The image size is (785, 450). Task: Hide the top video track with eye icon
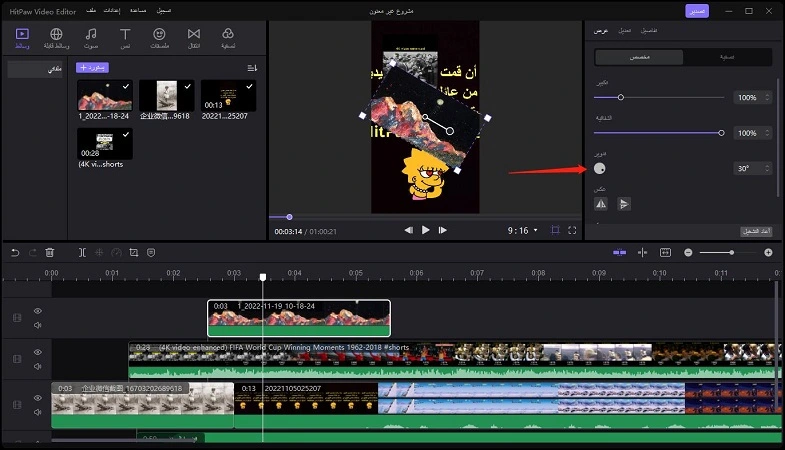coord(38,311)
